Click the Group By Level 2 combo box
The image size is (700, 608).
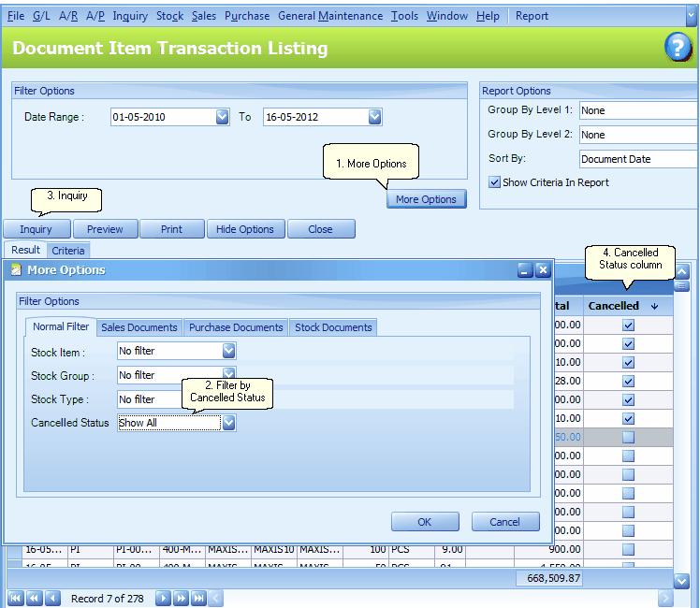[639, 135]
